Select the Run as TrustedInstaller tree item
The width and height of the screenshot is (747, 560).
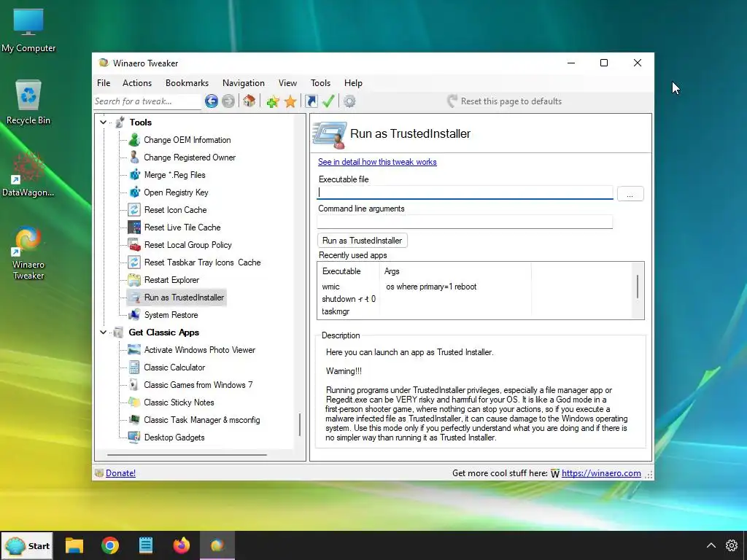click(x=184, y=297)
